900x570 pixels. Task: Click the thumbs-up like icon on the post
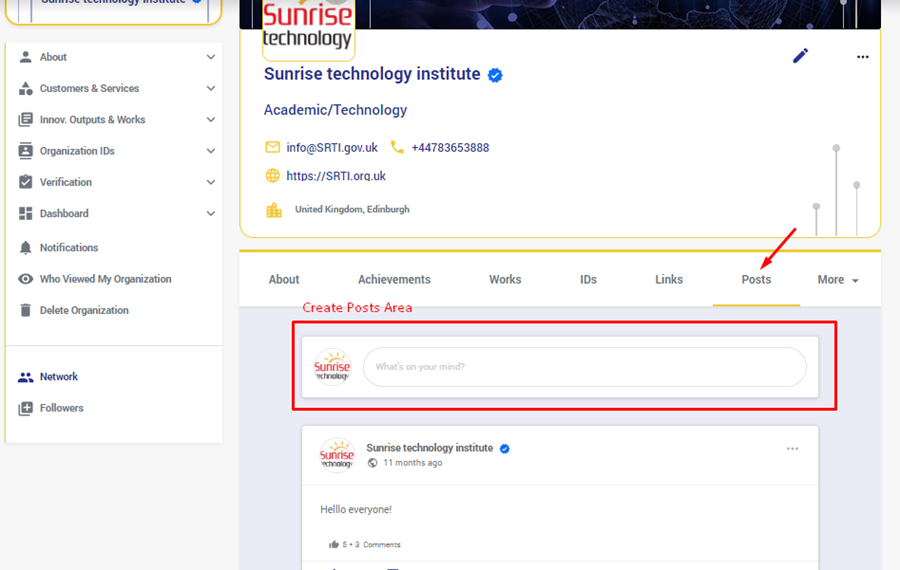334,545
